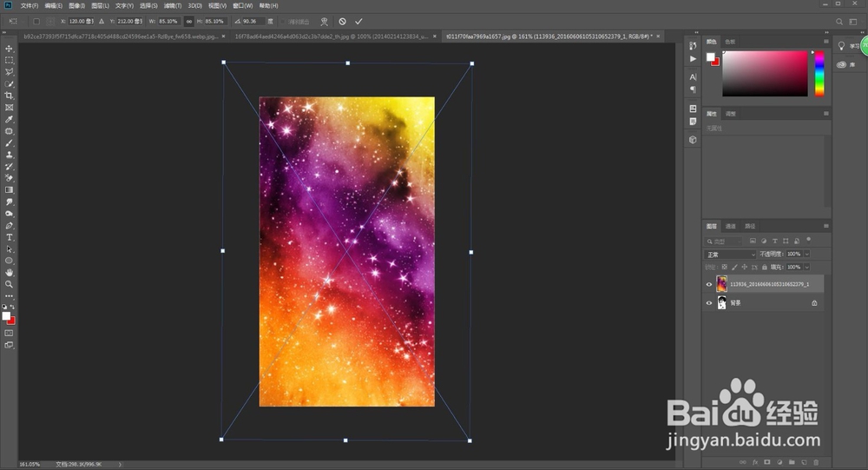
Task: Select the Hand tool
Action: pos(9,272)
